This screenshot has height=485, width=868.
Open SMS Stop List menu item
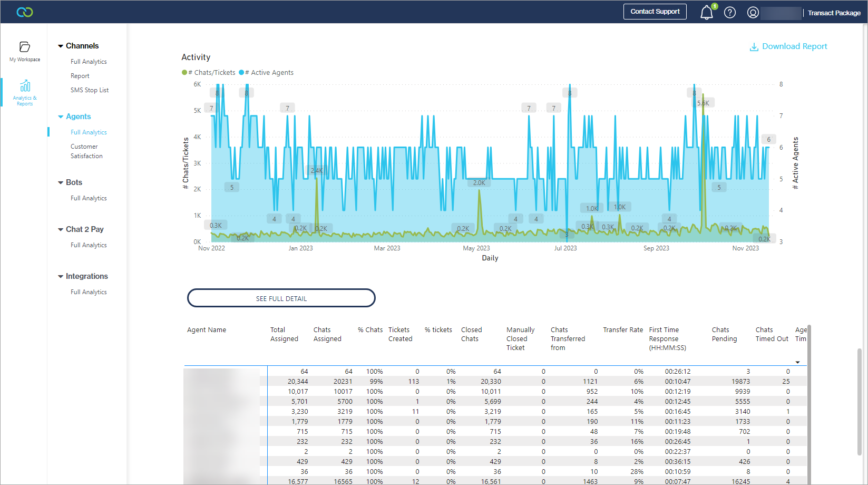90,90
